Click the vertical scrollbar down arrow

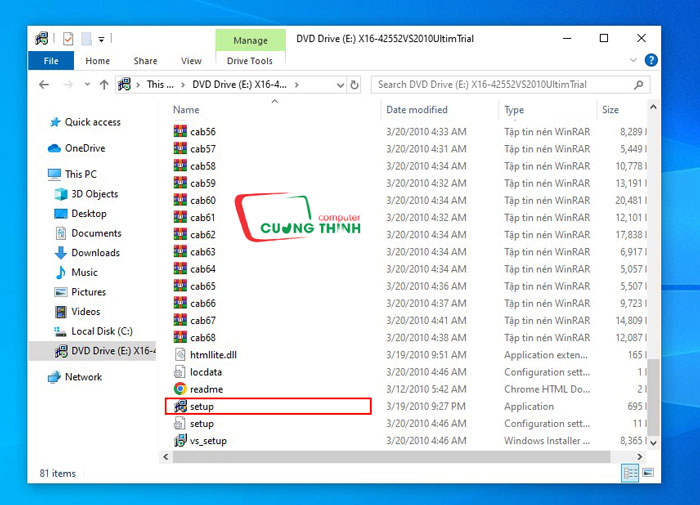(x=653, y=442)
